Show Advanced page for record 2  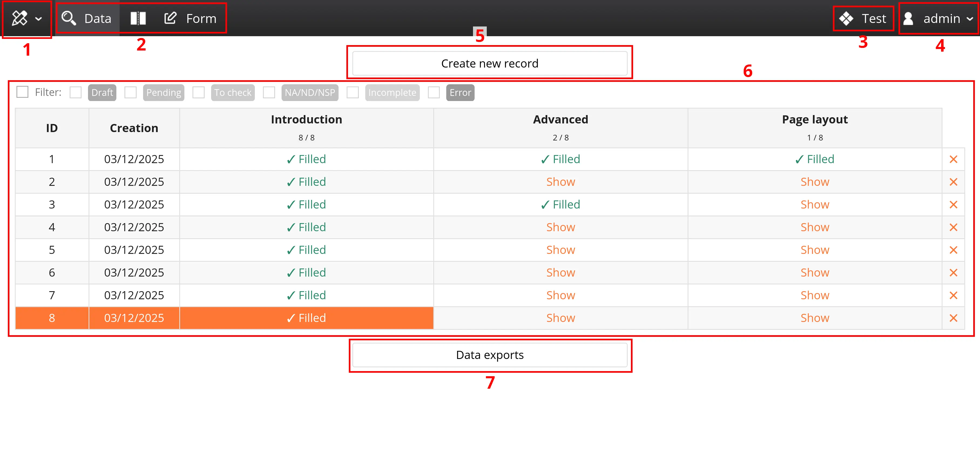560,182
